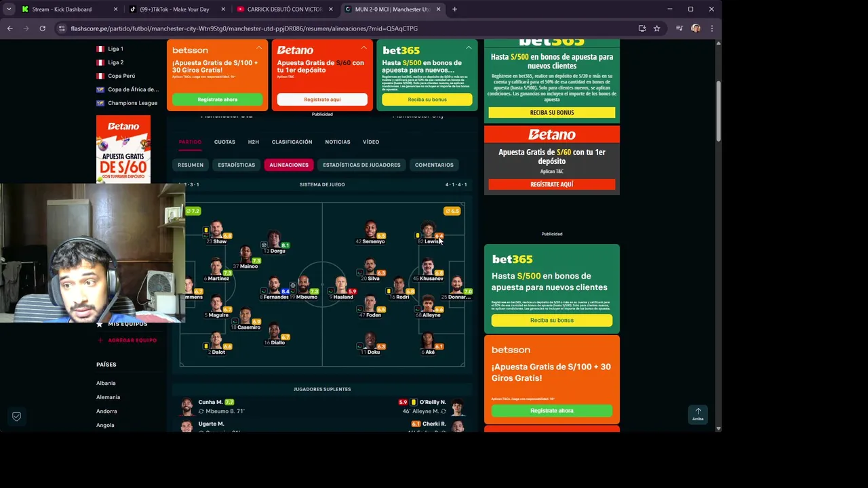
Task: Collapse the betsson ad using its chevron
Action: [x=259, y=48]
